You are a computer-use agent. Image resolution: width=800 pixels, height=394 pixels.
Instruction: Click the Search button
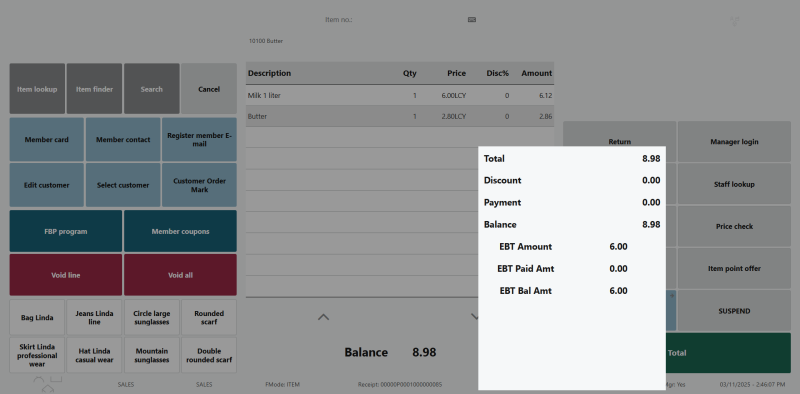[x=152, y=89]
